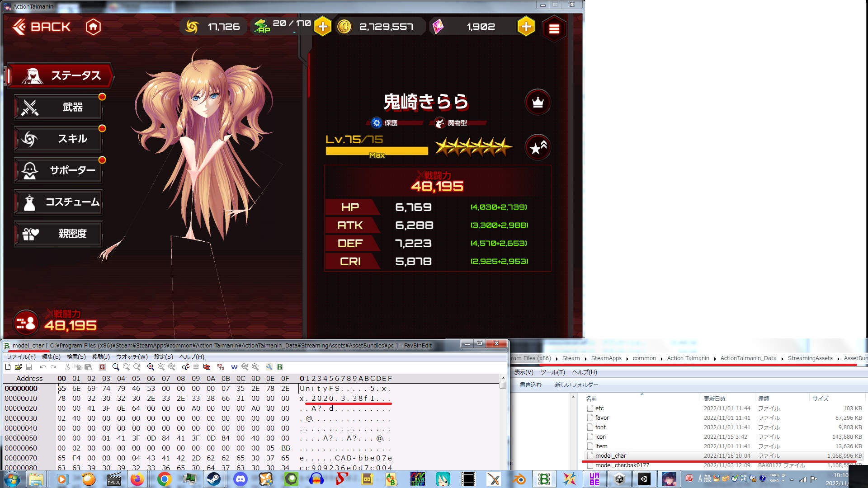Open the 武器 weapon menu
The height and width of the screenshot is (488, 868).
58,107
